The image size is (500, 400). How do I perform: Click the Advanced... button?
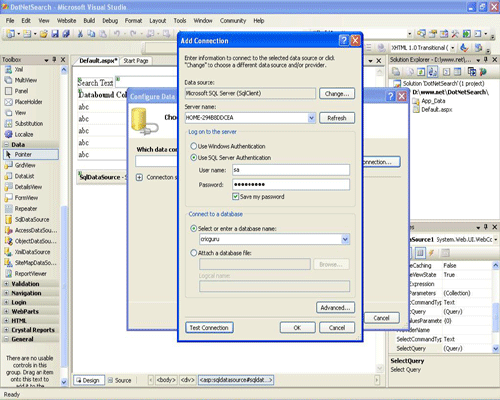(335, 307)
